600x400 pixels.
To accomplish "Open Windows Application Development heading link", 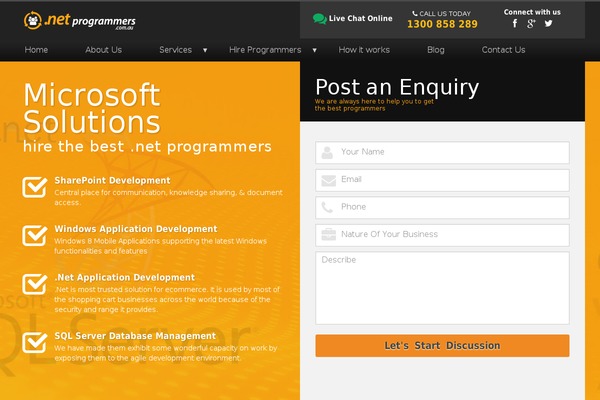I will point(136,229).
